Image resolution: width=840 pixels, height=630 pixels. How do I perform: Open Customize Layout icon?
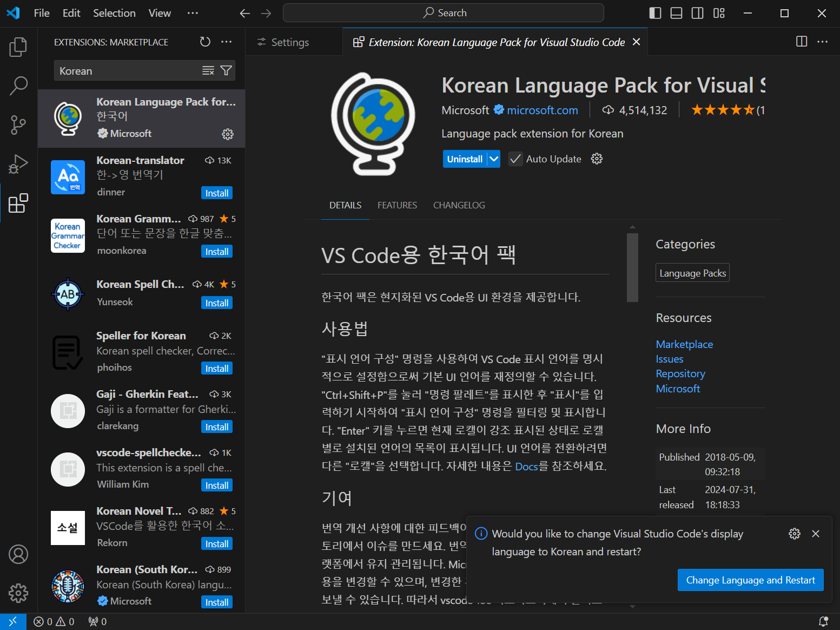[719, 13]
